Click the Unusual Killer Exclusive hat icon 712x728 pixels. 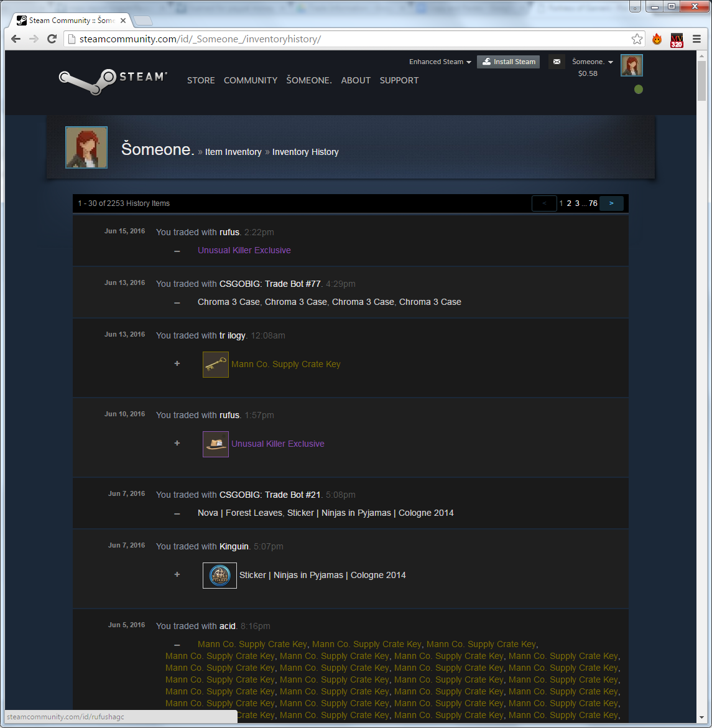point(216,444)
